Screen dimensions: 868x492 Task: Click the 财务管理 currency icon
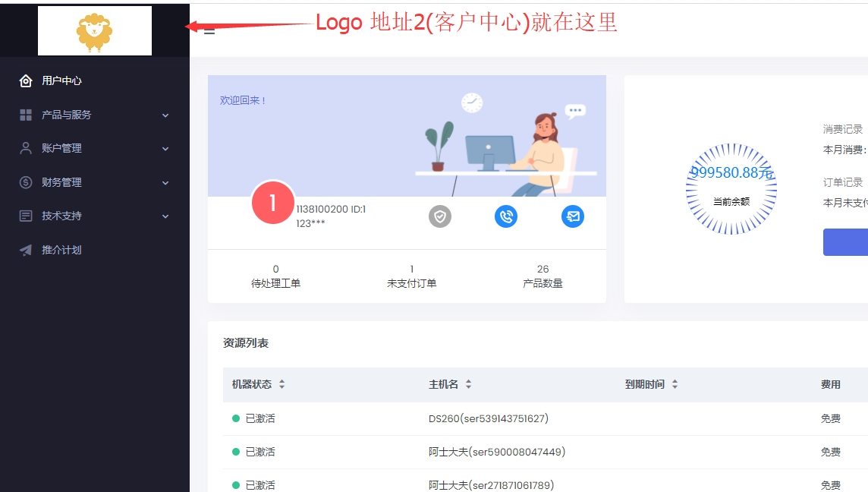tap(26, 182)
